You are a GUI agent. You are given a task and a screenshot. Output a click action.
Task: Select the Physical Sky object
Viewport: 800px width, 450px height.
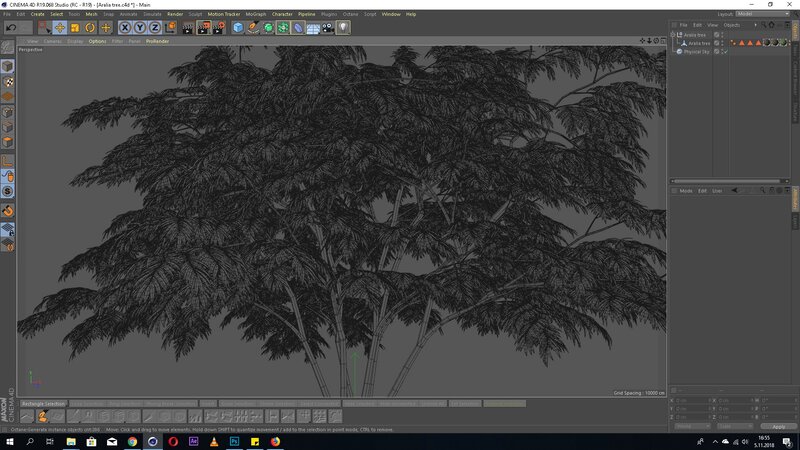tap(696, 51)
